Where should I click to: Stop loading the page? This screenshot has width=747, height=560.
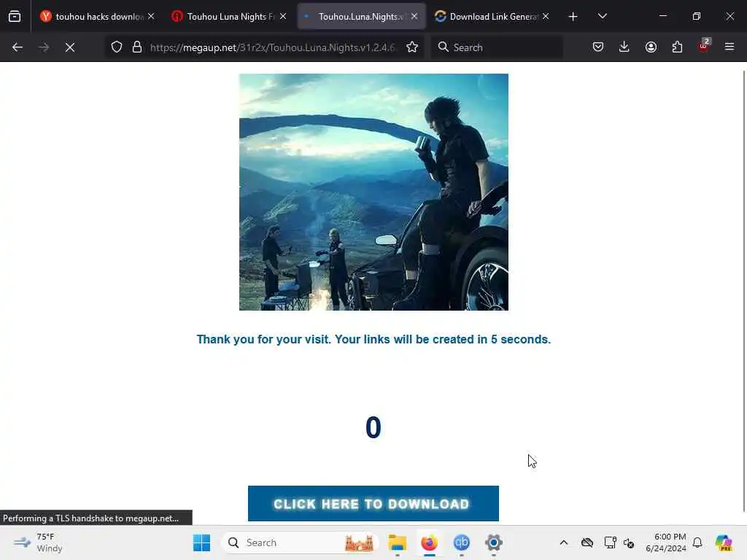[x=70, y=47]
